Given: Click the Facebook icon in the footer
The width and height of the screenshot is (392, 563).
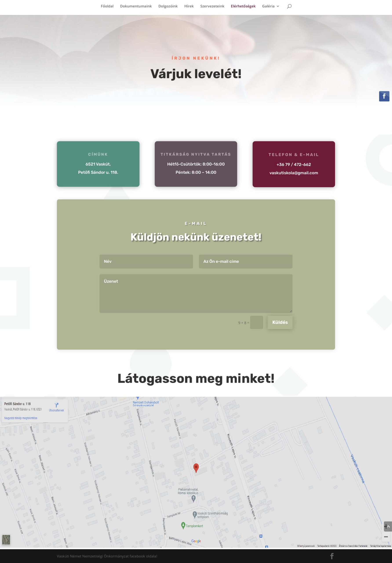Looking at the screenshot, I should coord(332,556).
